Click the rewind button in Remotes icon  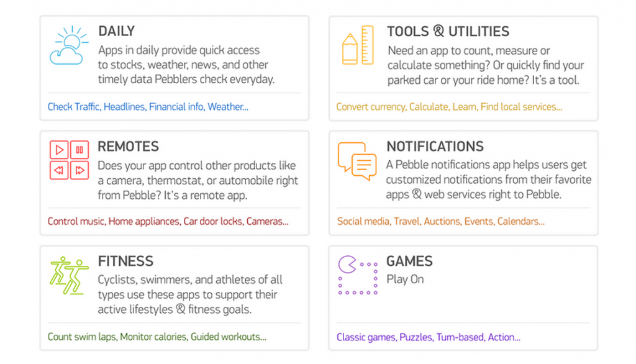59,170
